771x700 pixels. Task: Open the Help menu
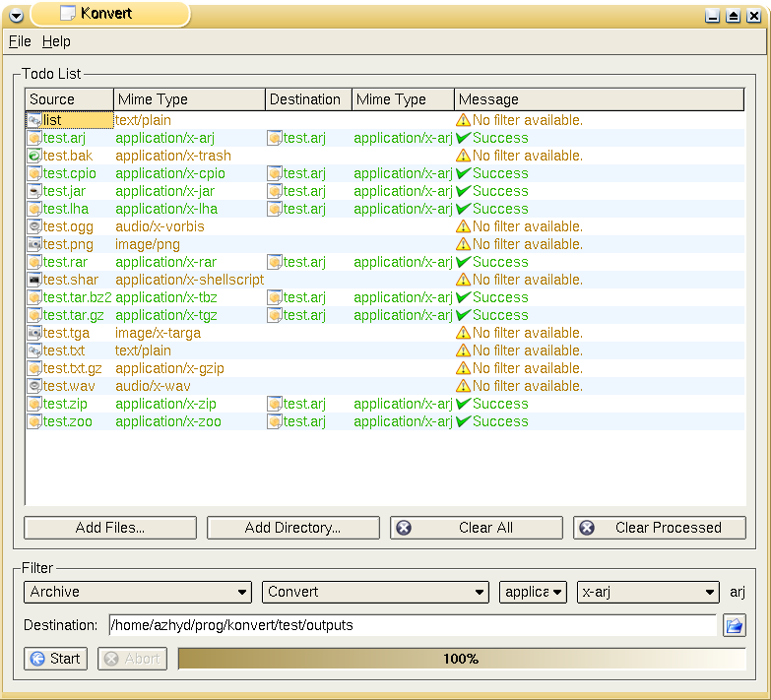(56, 41)
